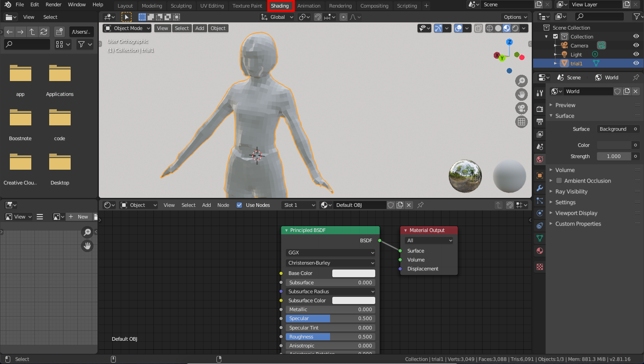The width and height of the screenshot is (644, 364).
Task: Switch to solid viewport shading
Action: pos(498,28)
